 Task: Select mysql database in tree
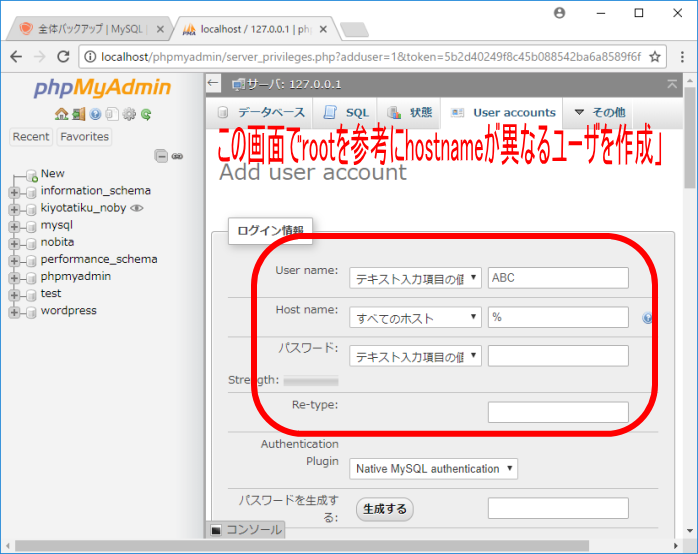point(57,225)
